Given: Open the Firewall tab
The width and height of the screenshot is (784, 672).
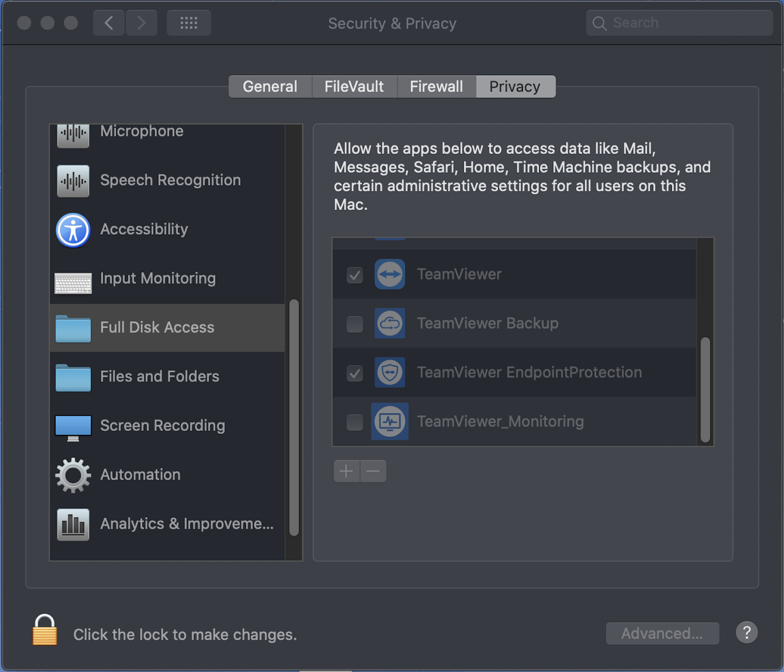Looking at the screenshot, I should [x=436, y=87].
